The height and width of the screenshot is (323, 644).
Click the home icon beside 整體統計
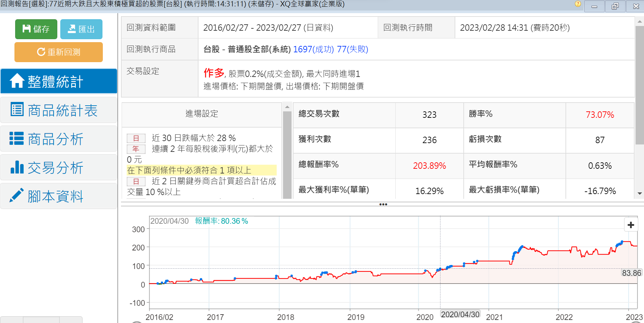click(17, 81)
